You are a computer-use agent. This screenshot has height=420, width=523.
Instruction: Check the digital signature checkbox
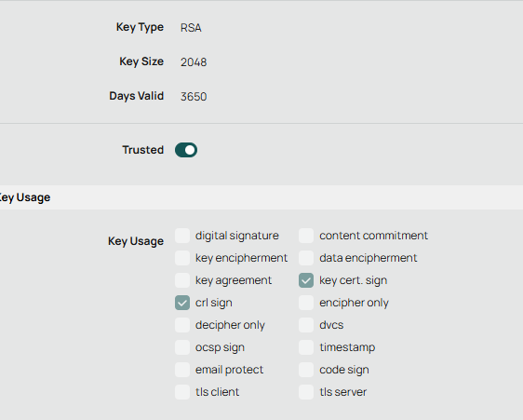point(182,236)
